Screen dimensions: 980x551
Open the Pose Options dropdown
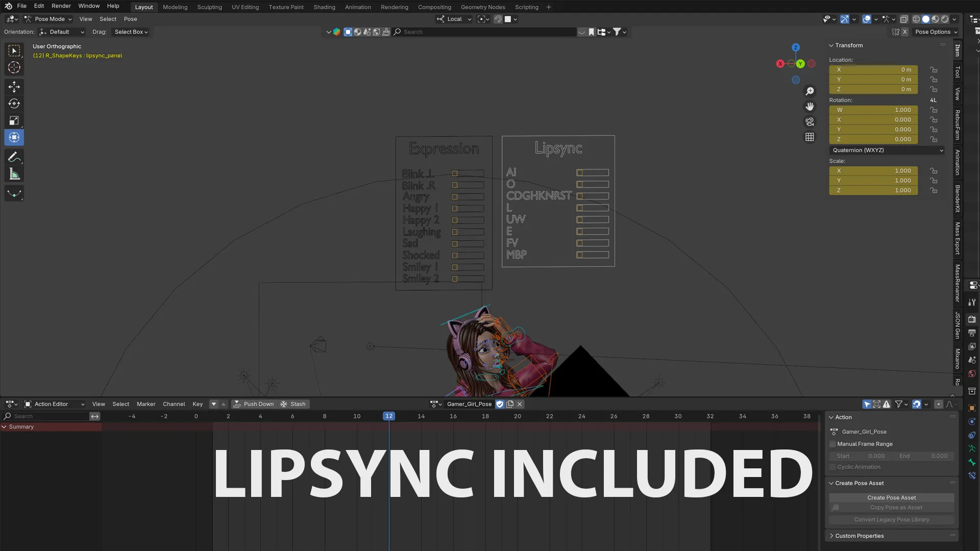coord(937,32)
